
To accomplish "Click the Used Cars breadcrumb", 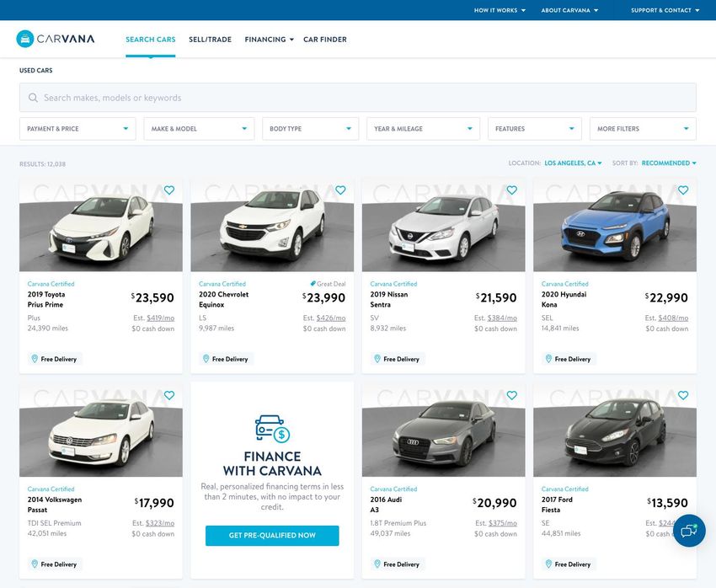I will coord(35,70).
